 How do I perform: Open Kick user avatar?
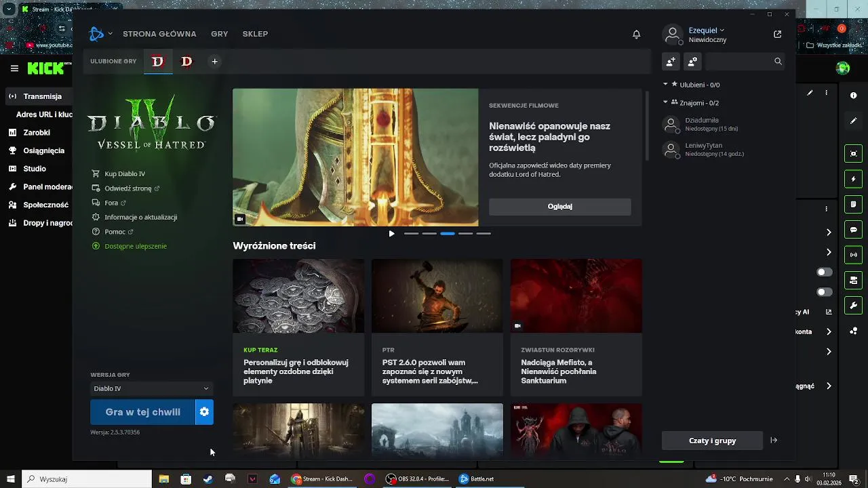pyautogui.click(x=843, y=68)
